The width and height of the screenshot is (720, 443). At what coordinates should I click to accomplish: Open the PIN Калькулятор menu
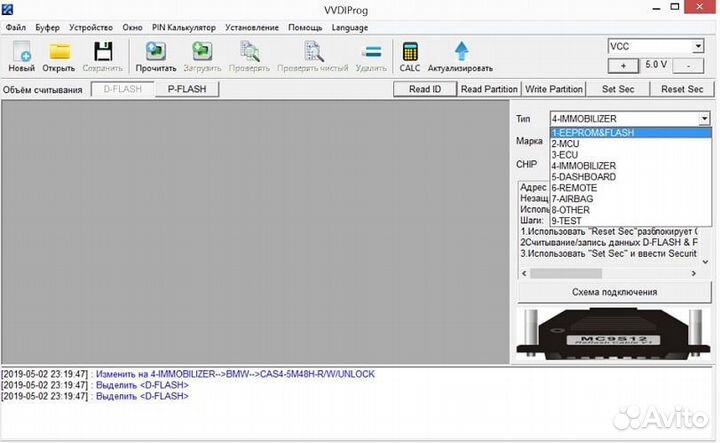coord(184,27)
